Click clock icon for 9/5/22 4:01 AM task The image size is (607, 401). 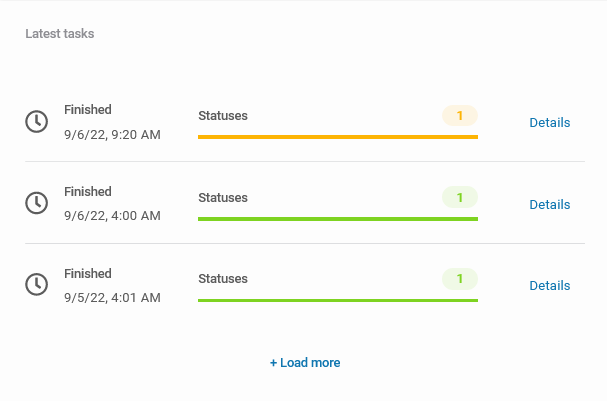coord(36,285)
